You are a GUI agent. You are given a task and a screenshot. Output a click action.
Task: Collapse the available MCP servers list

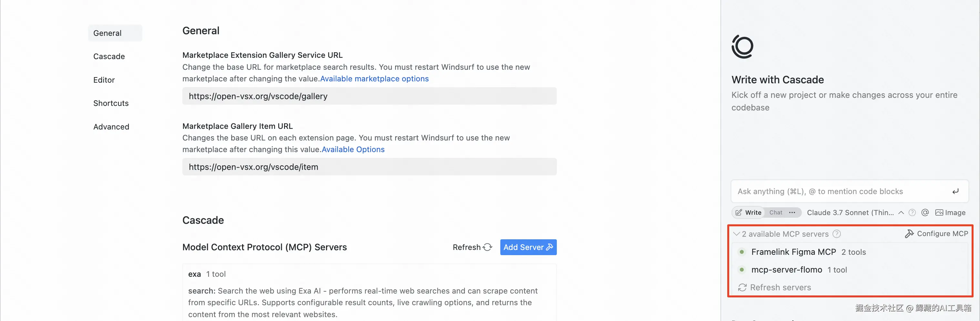(737, 234)
